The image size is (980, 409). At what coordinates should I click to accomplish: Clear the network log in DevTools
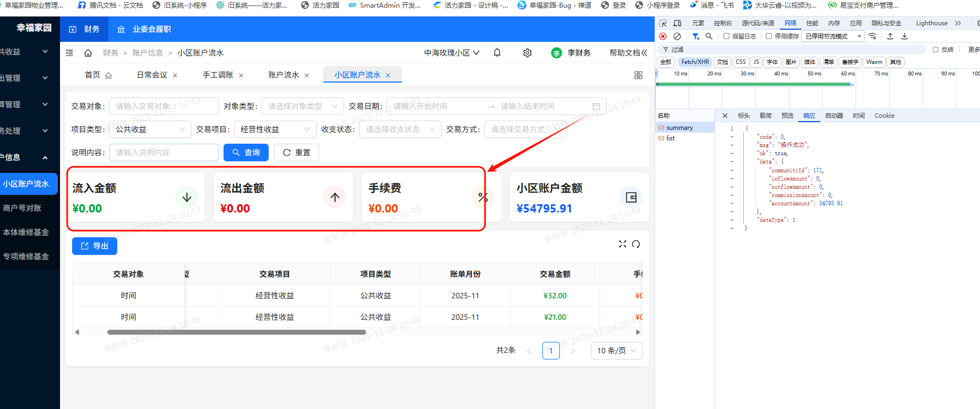(677, 36)
